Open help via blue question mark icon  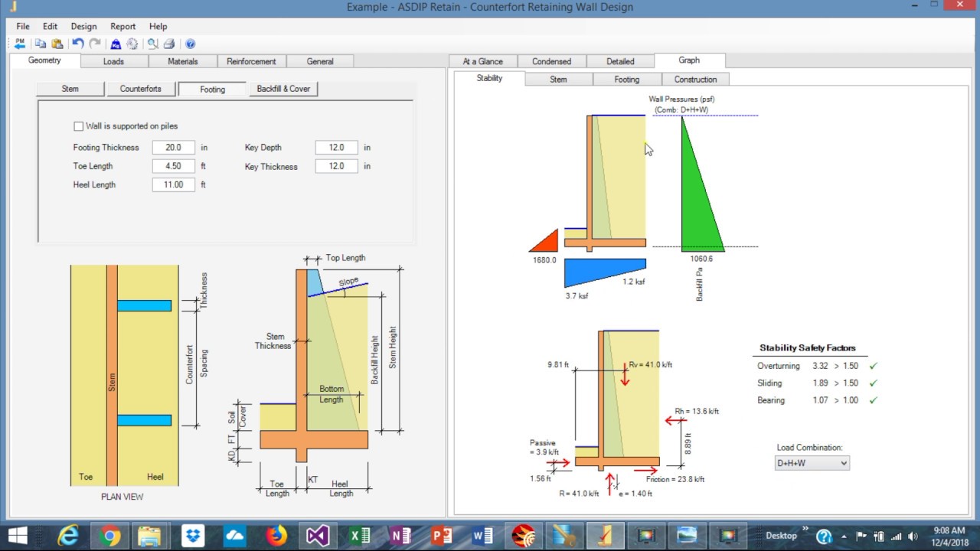tap(190, 44)
